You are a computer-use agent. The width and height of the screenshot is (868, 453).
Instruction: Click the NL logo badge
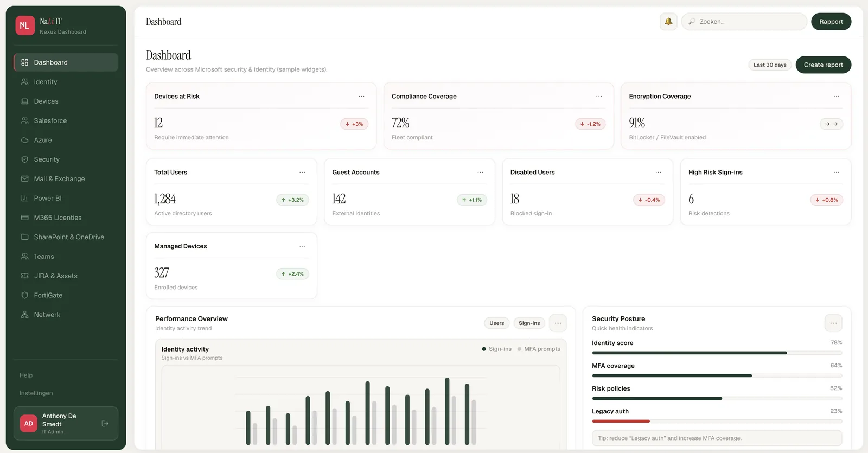(x=25, y=25)
